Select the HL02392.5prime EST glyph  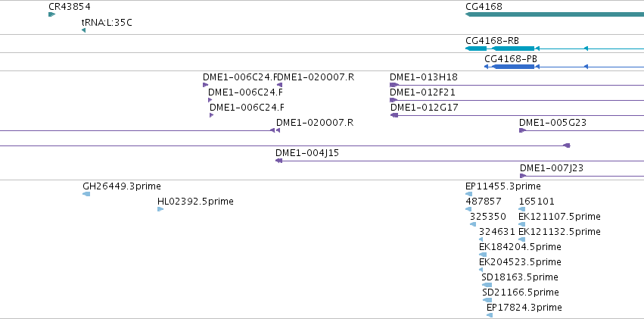(x=160, y=209)
